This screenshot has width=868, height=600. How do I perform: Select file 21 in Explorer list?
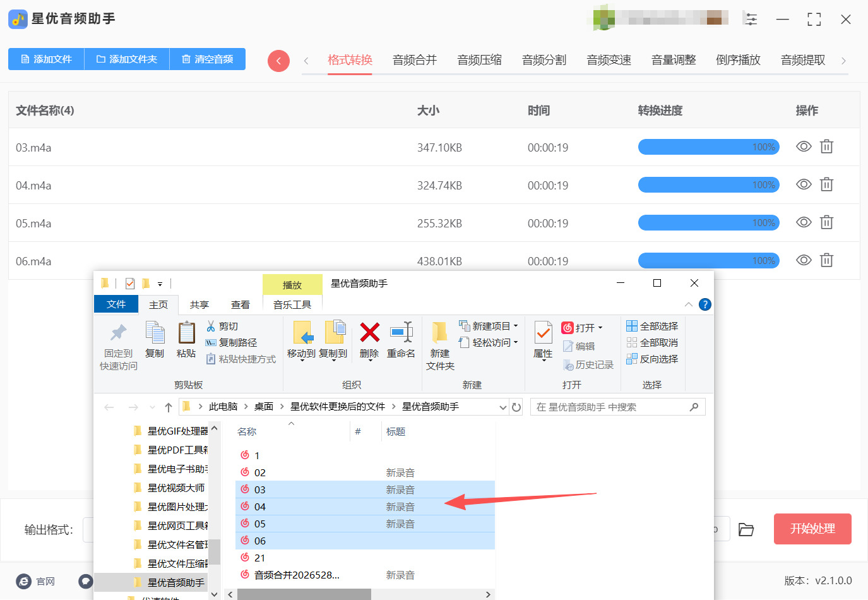click(259, 558)
